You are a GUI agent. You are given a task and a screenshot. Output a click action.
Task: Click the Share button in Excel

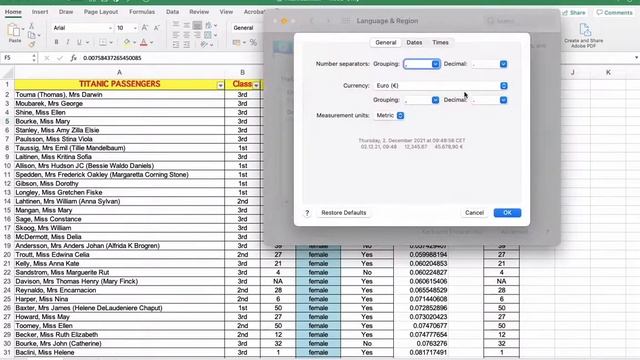574,13
